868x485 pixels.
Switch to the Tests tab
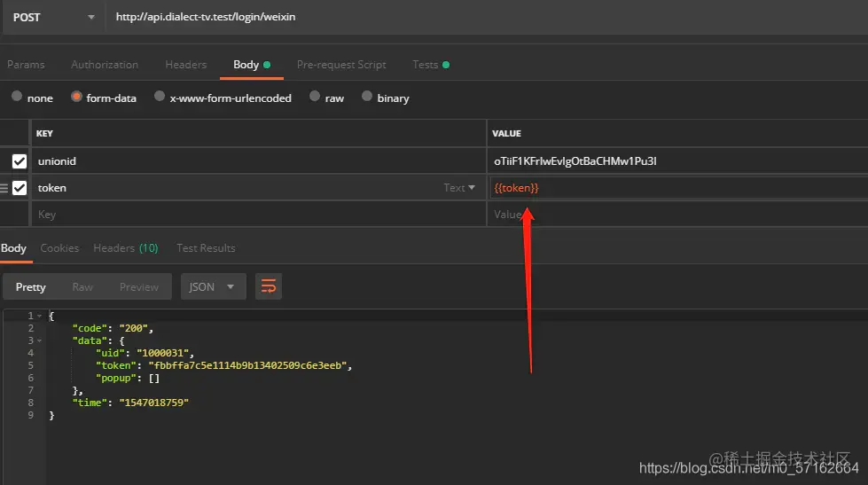click(x=431, y=65)
